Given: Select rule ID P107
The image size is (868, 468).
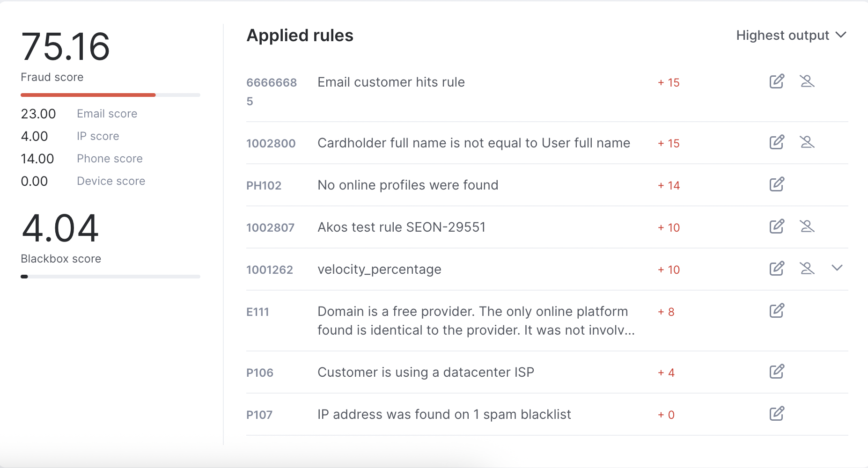Looking at the screenshot, I should click(259, 415).
